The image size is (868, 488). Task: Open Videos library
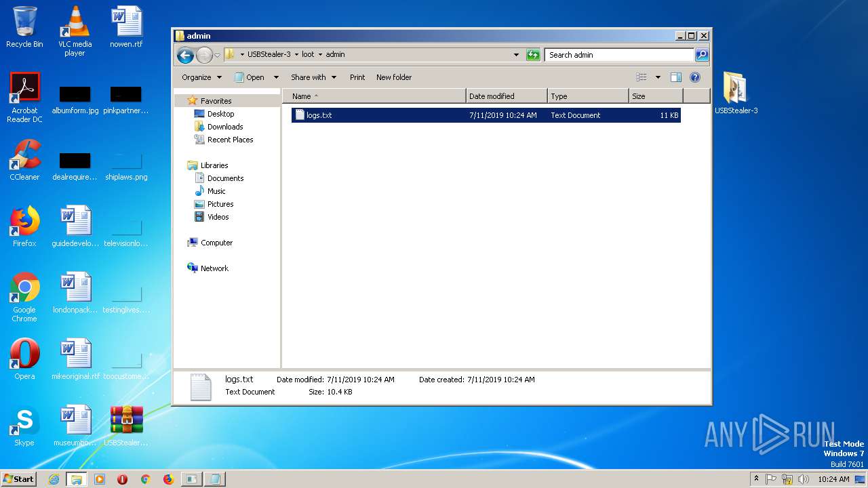pyautogui.click(x=218, y=217)
